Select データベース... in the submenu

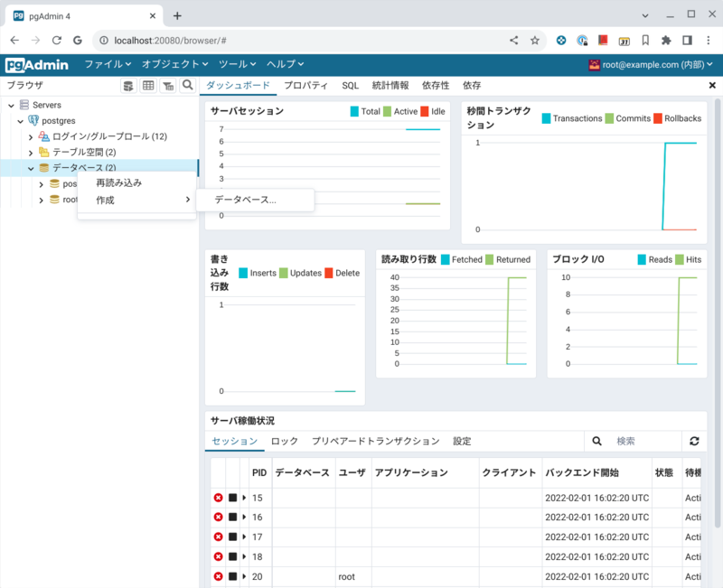[246, 200]
